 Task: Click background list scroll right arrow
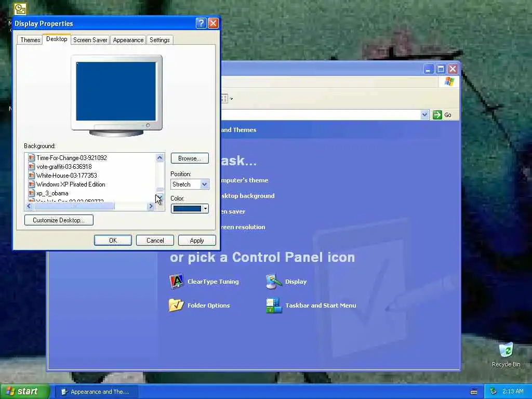(151, 206)
